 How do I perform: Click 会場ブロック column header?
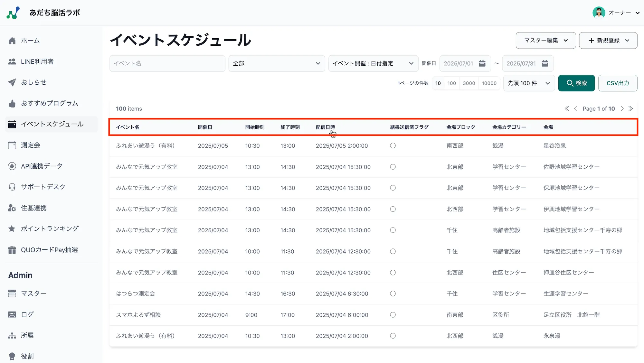pyautogui.click(x=461, y=127)
